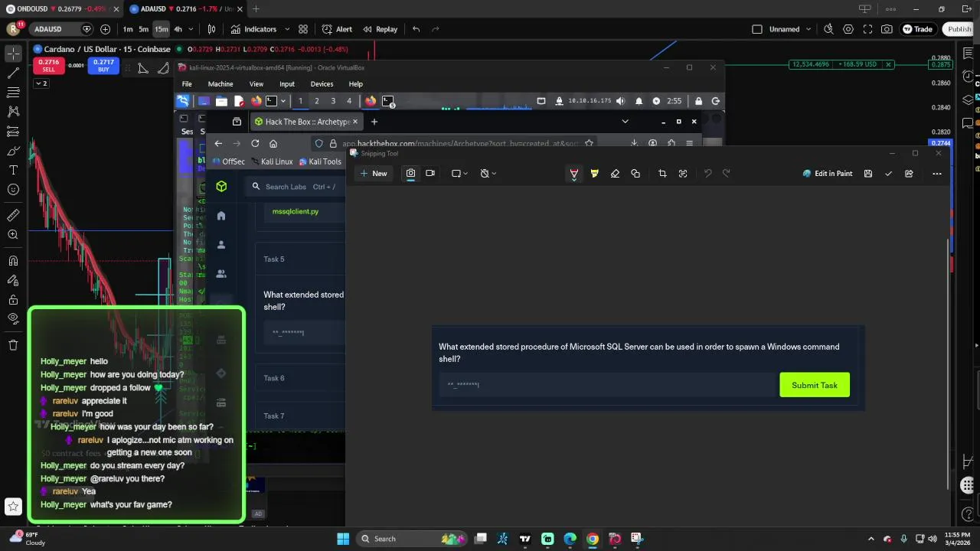Open the text annotation tool in TradingView
This screenshot has height=551, width=980.
(13, 170)
